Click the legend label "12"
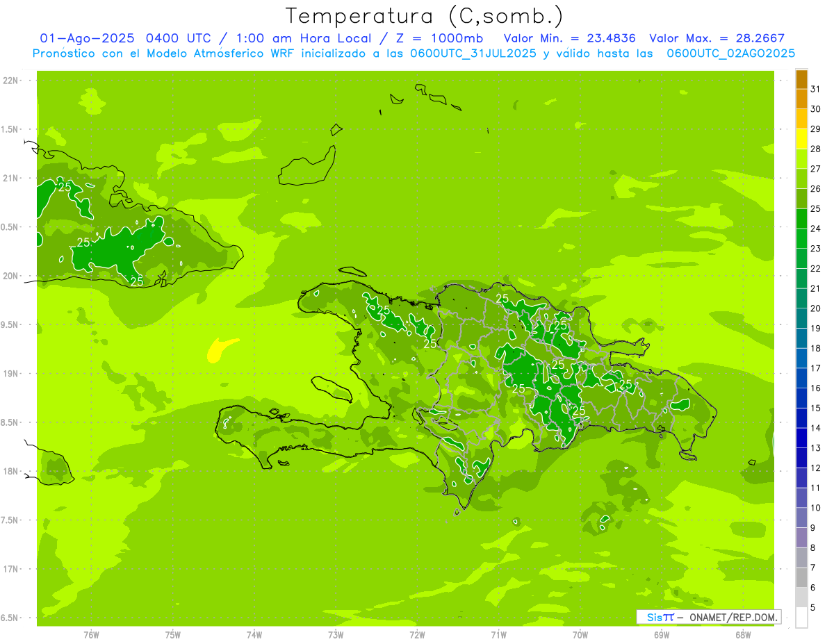This screenshot has width=834, height=644. pyautogui.click(x=816, y=468)
